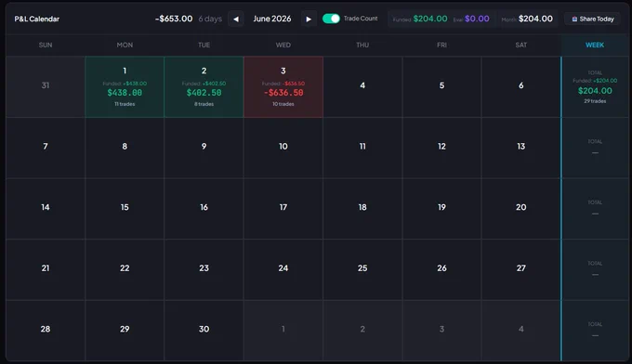
Task: Click the June 2026 month label
Action: (x=272, y=19)
